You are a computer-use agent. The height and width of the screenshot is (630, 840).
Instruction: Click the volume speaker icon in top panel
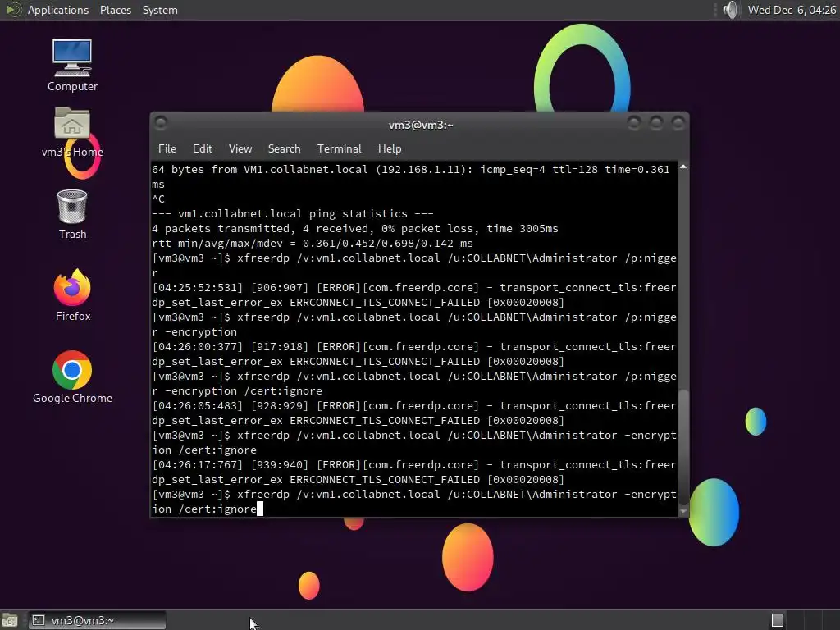729,10
